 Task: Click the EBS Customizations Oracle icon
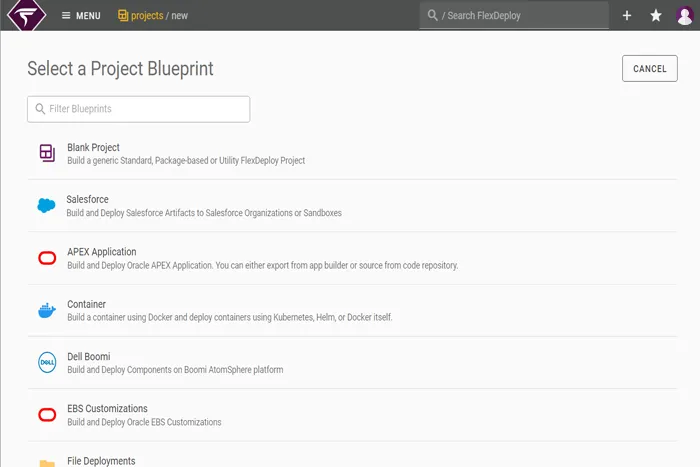[47, 415]
